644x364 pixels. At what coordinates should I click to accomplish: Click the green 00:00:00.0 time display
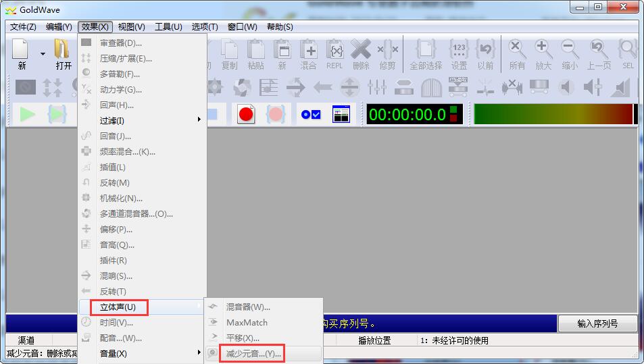407,114
